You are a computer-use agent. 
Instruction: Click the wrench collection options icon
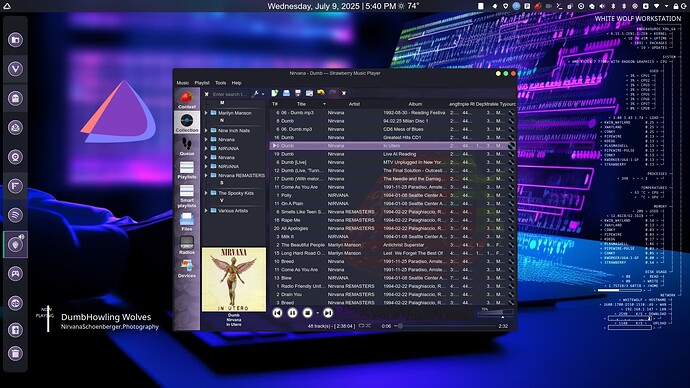pyautogui.click(x=255, y=94)
